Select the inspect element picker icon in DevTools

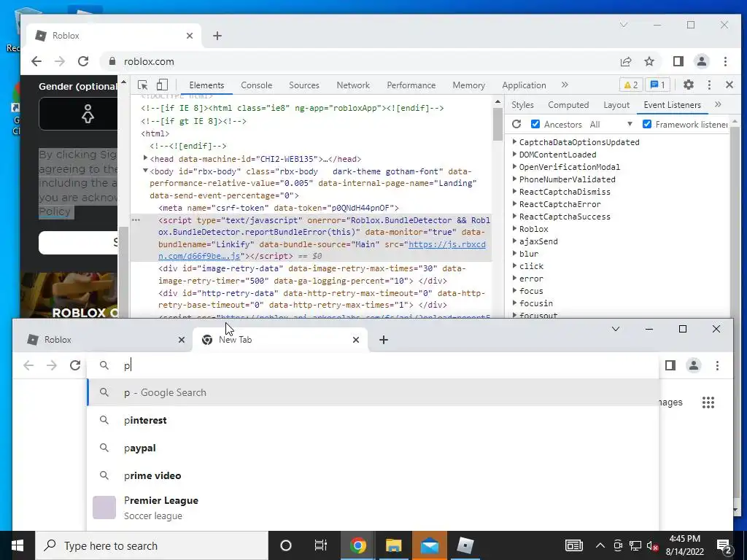[x=142, y=85]
